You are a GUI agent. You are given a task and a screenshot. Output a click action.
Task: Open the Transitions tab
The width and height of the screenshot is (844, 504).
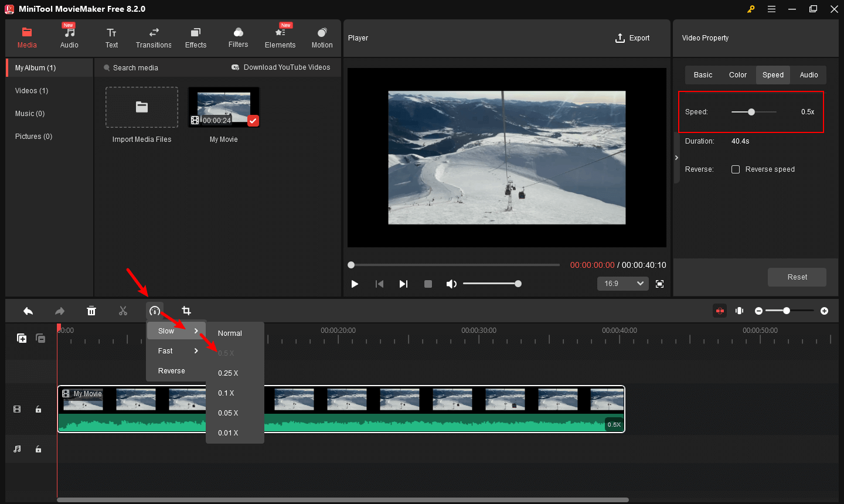(154, 38)
